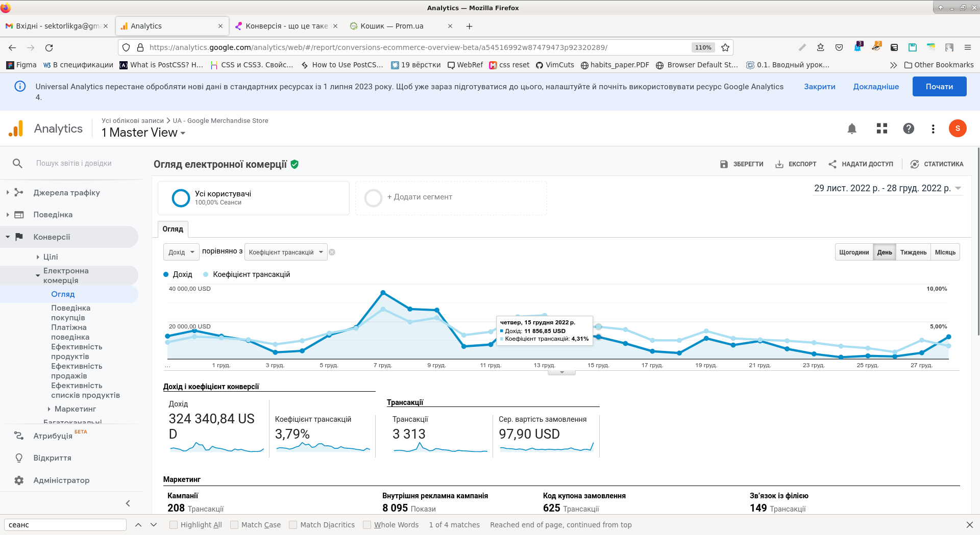Click the Докладніше link in banner
This screenshot has height=535, width=980.
click(876, 87)
